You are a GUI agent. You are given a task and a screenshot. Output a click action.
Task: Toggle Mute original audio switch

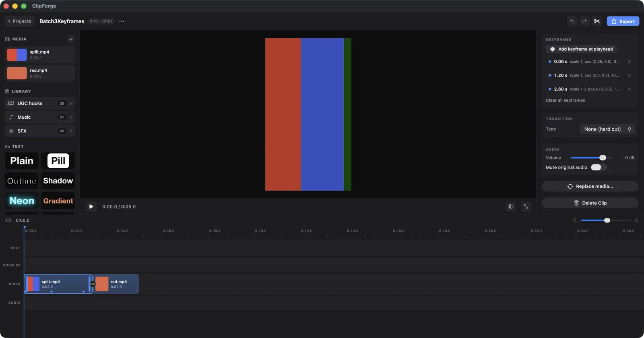coord(599,167)
